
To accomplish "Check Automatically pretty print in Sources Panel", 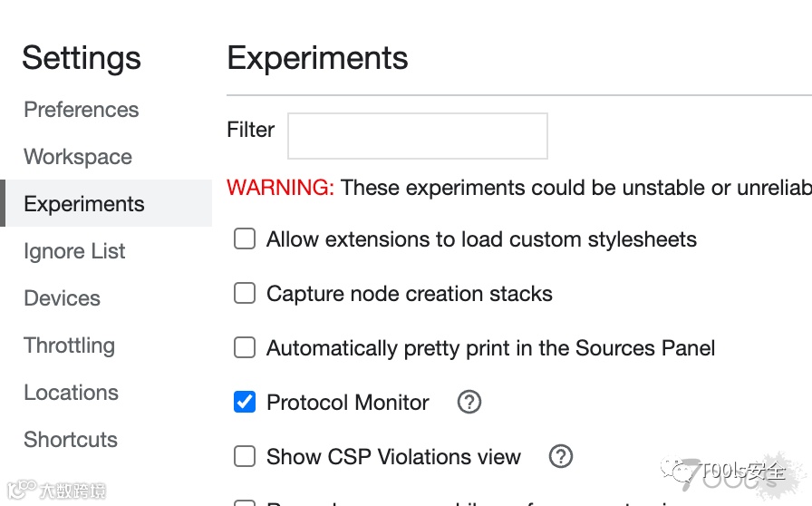I will tap(245, 348).
